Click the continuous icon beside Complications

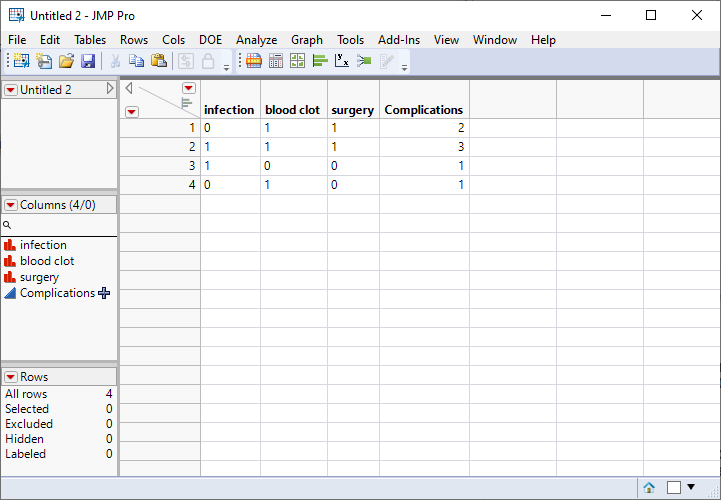(x=10, y=293)
